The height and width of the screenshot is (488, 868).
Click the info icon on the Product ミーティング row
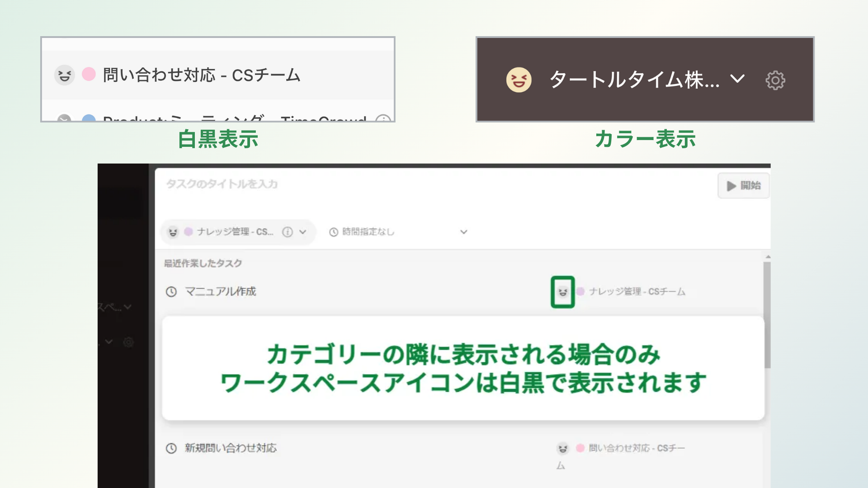tap(382, 118)
